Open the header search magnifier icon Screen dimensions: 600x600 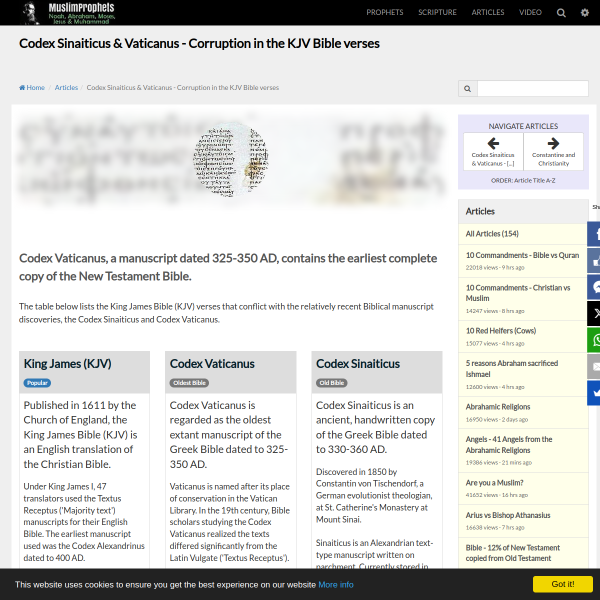[561, 13]
